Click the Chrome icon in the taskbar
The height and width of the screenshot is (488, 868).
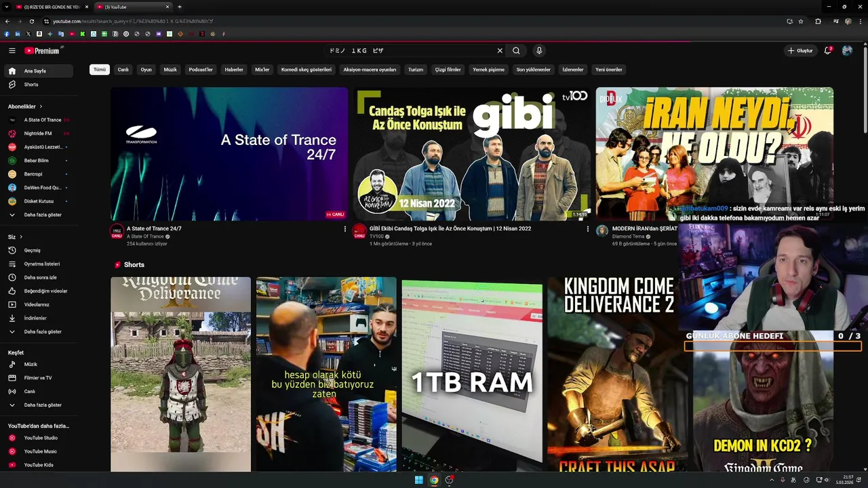tap(434, 480)
